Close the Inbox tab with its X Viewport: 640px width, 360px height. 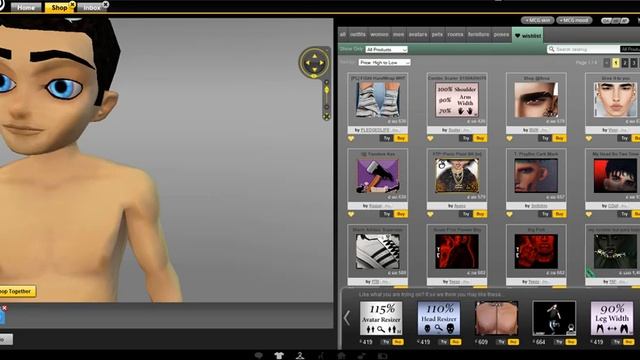click(105, 4)
